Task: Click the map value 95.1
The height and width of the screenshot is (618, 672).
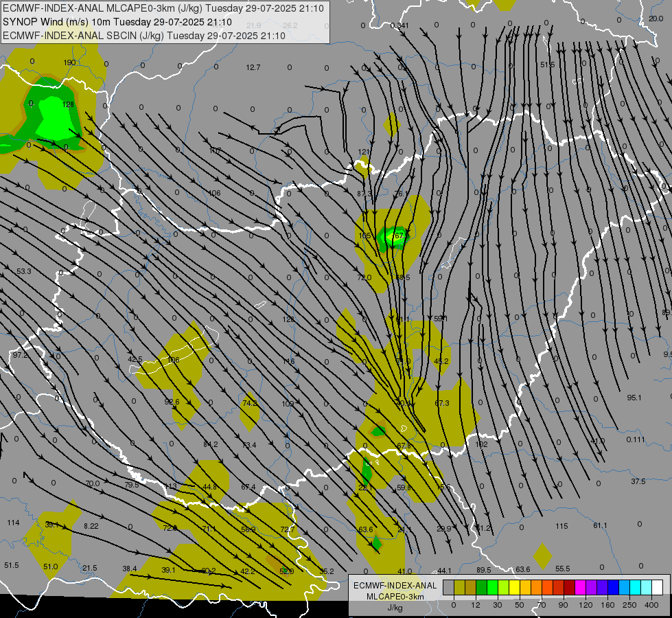Action: (x=634, y=398)
